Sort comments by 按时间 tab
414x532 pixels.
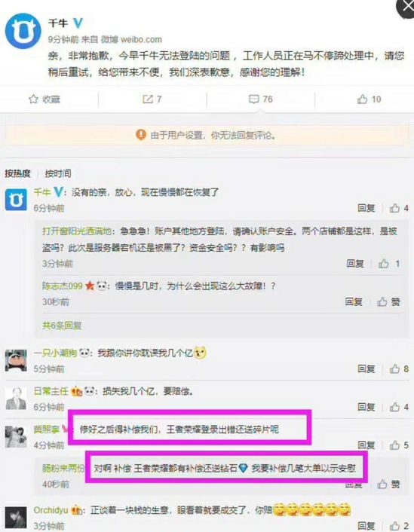click(58, 174)
